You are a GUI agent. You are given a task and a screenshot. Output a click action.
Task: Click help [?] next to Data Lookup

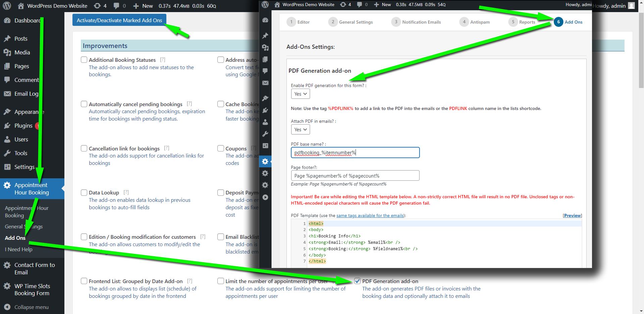point(126,192)
